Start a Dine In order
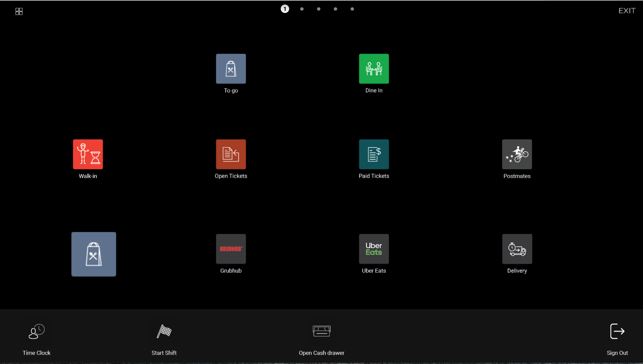 click(x=374, y=69)
